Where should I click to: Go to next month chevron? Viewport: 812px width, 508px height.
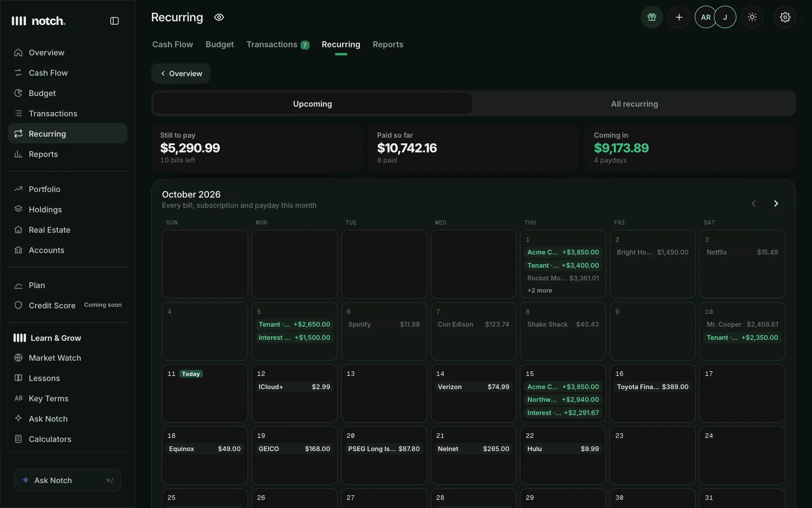(x=776, y=203)
